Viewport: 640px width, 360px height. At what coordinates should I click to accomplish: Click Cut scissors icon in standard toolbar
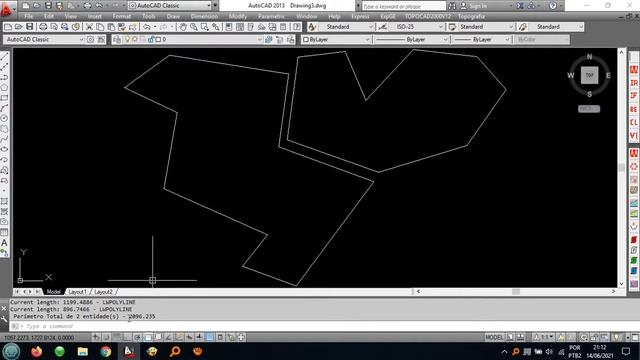tap(89, 27)
